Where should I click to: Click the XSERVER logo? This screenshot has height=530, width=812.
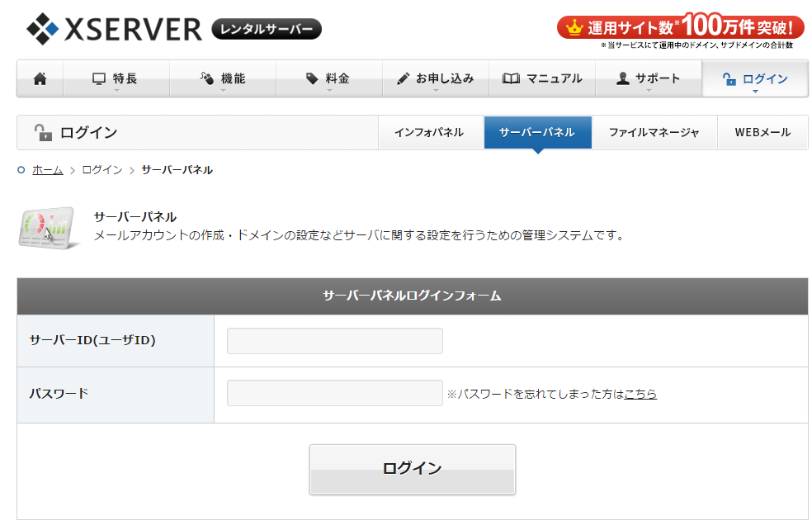pos(114,29)
